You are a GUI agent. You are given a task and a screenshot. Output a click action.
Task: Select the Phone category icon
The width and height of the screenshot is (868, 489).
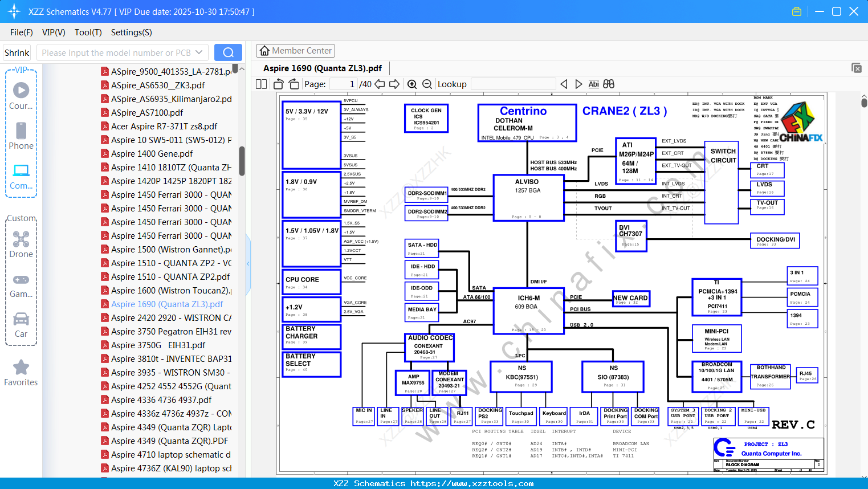point(21,136)
